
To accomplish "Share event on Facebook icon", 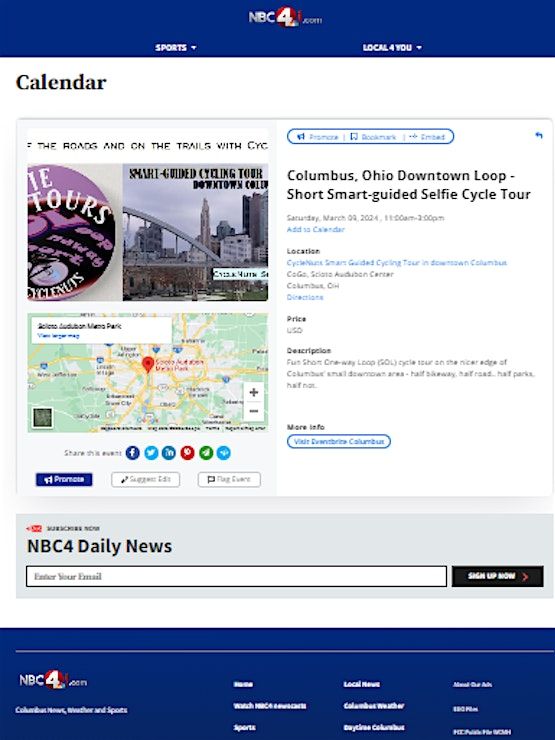I will pyautogui.click(x=133, y=453).
